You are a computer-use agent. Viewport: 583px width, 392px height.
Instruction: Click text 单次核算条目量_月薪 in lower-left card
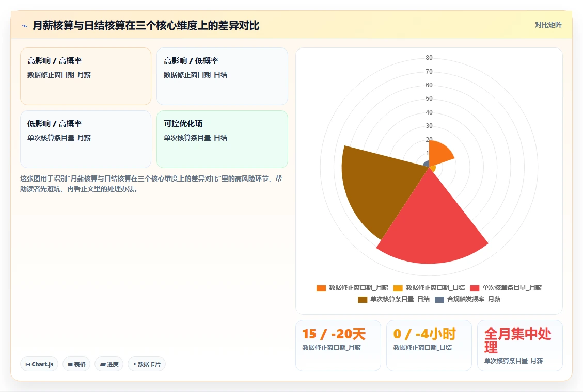tap(59, 138)
